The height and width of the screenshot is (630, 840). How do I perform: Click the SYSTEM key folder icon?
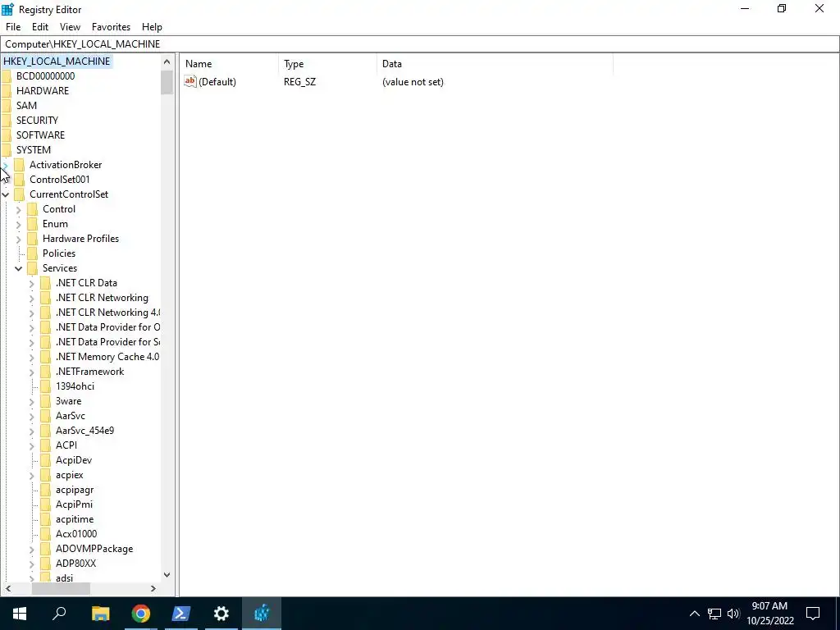tap(7, 150)
